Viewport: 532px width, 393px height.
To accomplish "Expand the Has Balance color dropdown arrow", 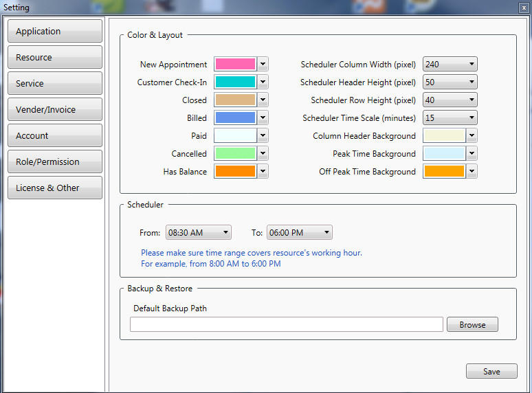I will 263,171.
